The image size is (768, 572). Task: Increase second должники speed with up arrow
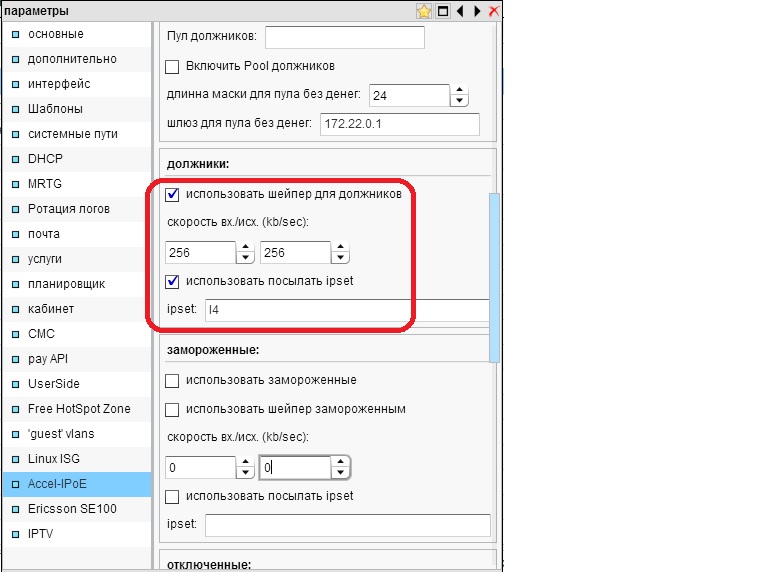pyautogui.click(x=340, y=248)
